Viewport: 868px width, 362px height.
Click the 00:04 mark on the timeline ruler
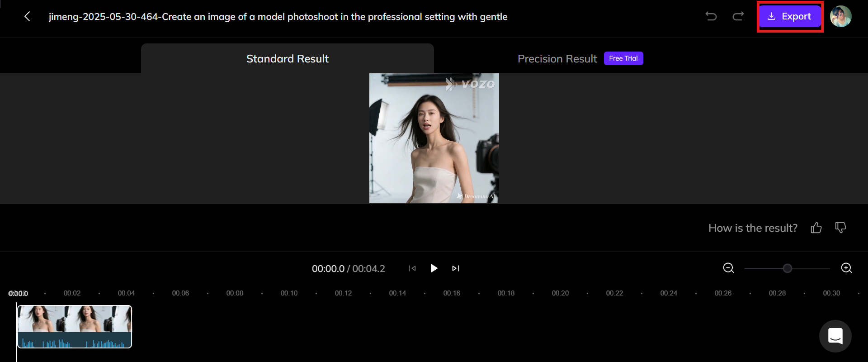coord(126,293)
